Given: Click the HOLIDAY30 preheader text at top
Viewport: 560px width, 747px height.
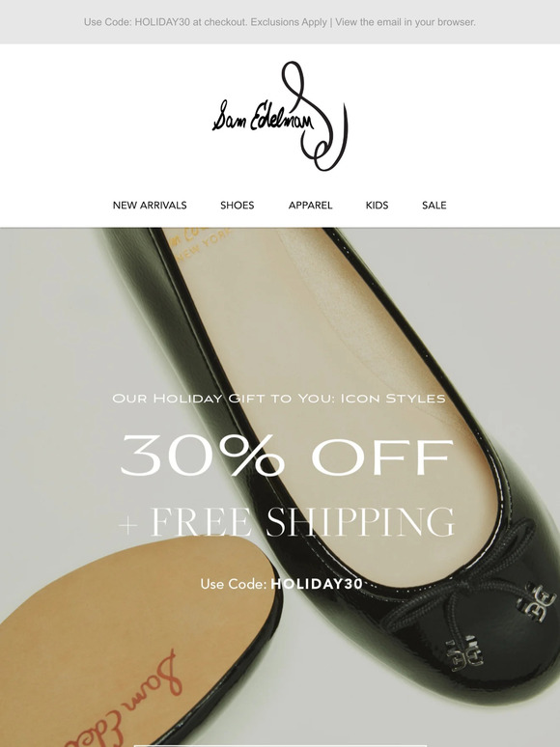Looking at the screenshot, I should [162, 22].
